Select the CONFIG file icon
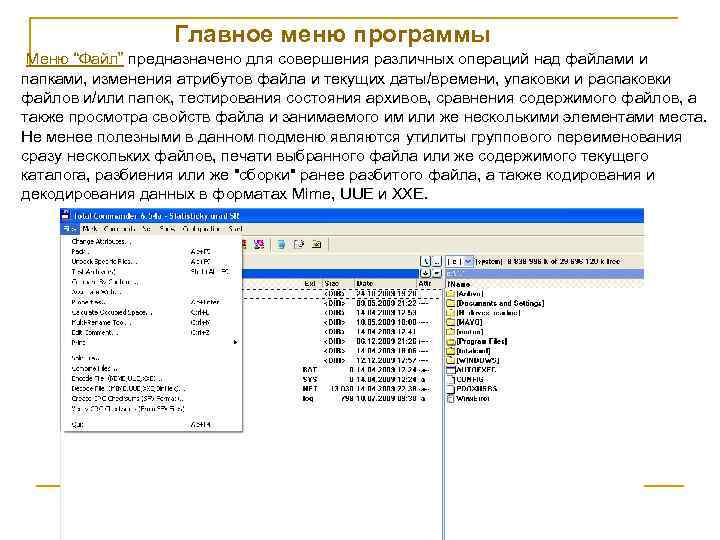 coord(451,380)
